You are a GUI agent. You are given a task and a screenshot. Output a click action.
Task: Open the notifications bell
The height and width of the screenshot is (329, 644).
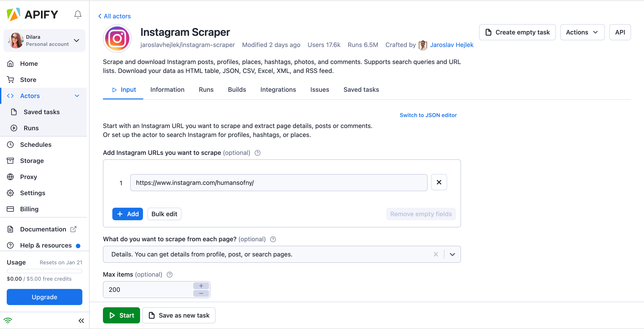tap(78, 15)
